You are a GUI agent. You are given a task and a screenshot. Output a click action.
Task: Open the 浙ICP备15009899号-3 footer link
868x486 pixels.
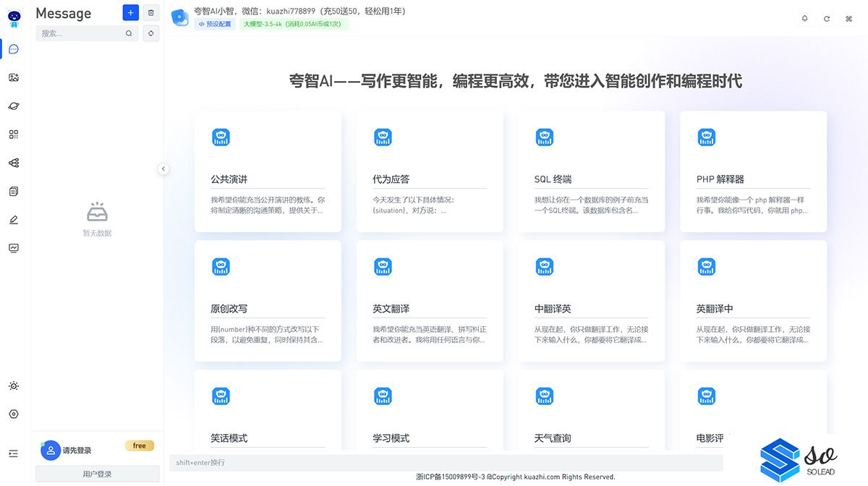tap(450, 477)
